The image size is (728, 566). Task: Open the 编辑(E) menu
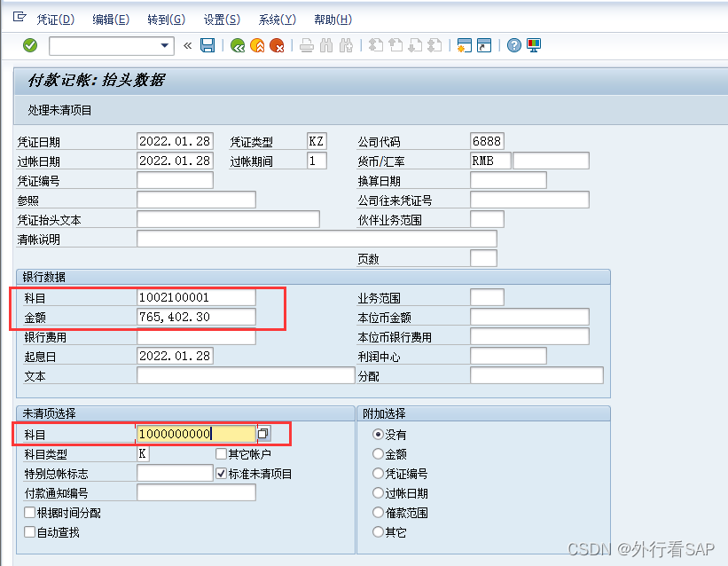coord(111,20)
